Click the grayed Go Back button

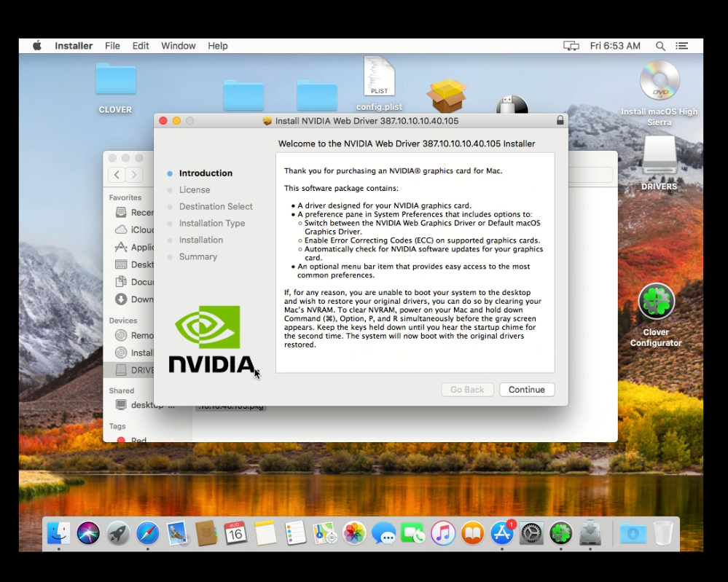[x=467, y=390]
